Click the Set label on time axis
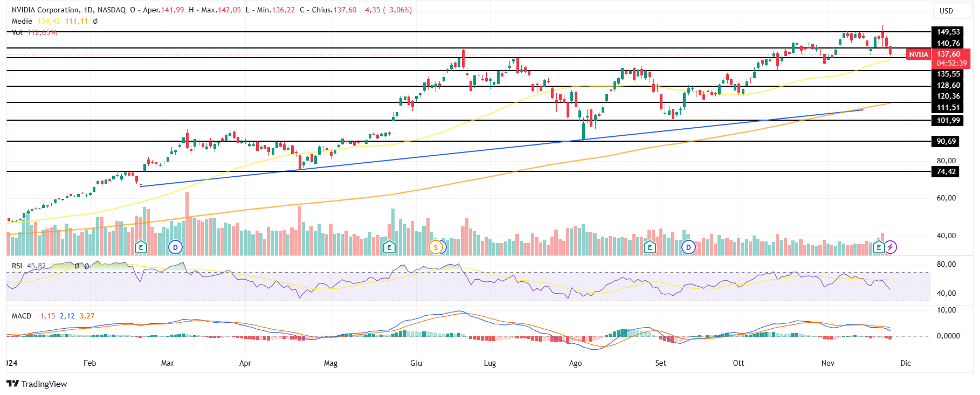This screenshot has width=980, height=395. (x=660, y=363)
